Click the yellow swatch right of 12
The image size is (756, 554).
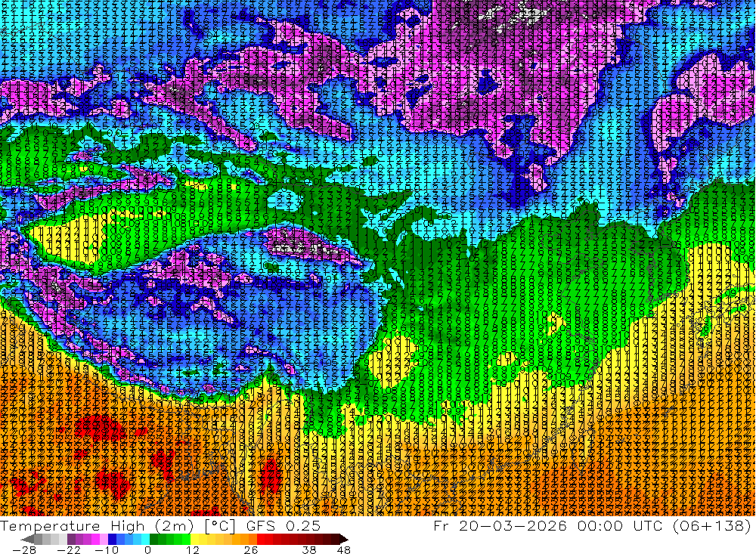point(194,540)
